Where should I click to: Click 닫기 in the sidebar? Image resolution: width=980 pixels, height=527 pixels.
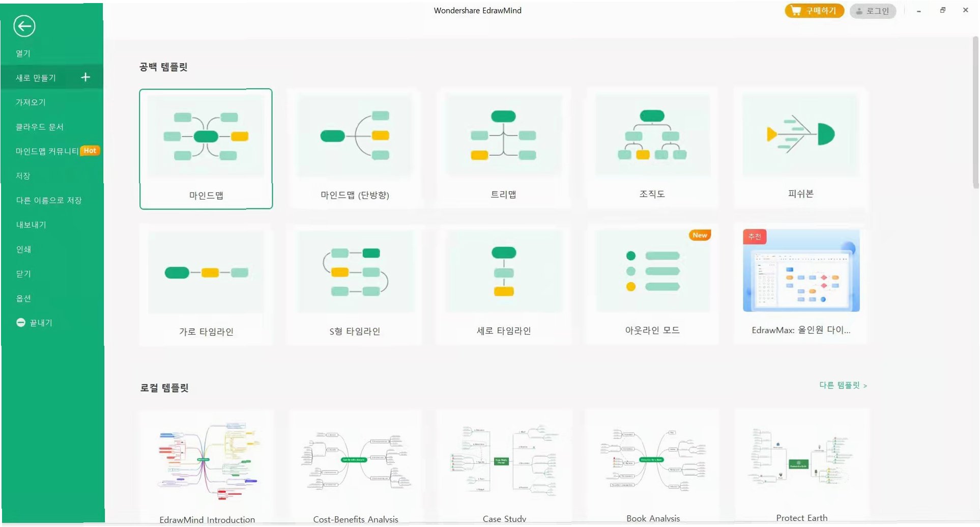(x=23, y=273)
